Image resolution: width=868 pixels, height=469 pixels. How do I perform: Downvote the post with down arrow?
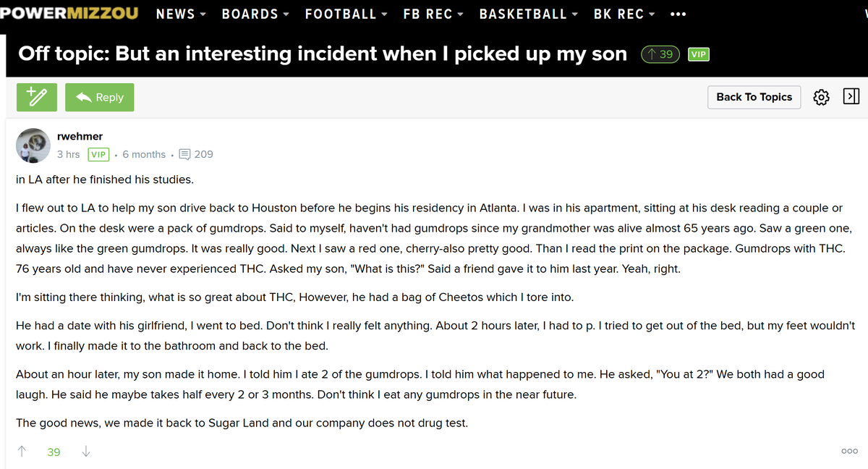point(86,452)
